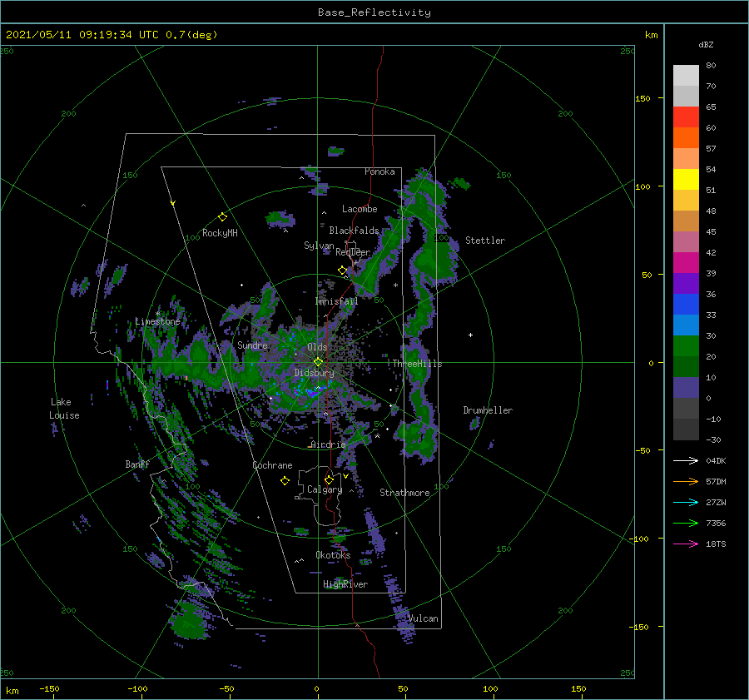Pick the blue 33-36 dBZ swatch

point(686,304)
